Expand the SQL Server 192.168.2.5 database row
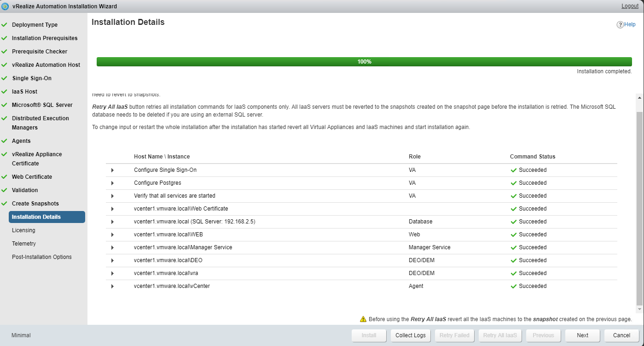 click(x=112, y=222)
